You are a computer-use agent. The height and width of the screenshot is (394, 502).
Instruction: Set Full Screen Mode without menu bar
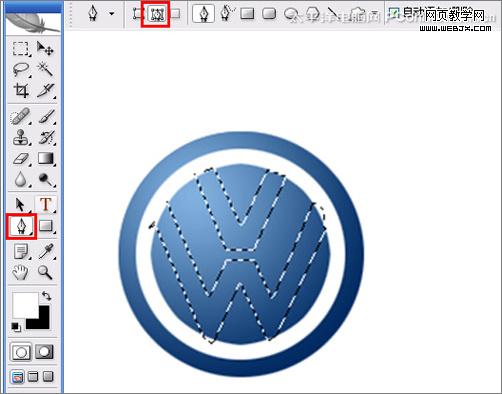coord(48,377)
